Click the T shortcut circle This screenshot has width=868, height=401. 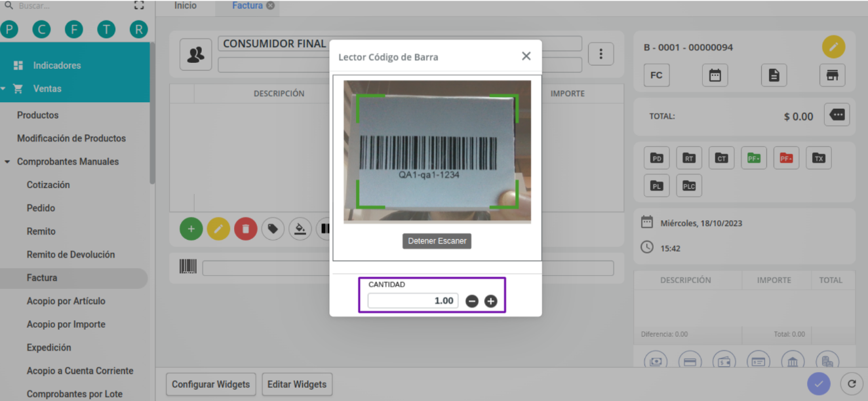(106, 29)
